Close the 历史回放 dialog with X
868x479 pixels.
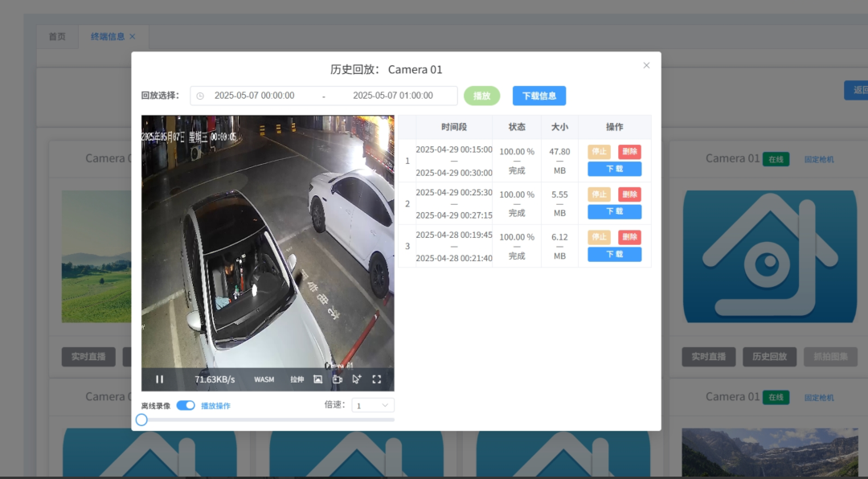[x=646, y=66]
